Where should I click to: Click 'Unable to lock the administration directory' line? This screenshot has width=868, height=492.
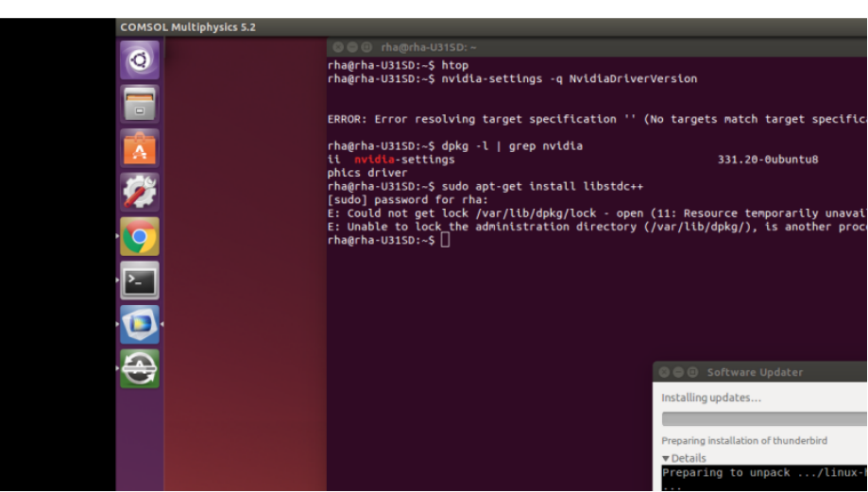click(597, 227)
